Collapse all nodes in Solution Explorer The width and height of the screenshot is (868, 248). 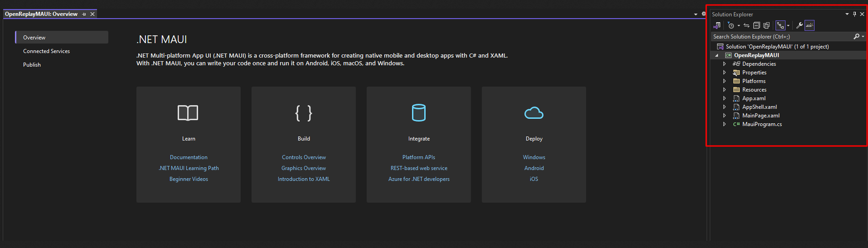756,25
